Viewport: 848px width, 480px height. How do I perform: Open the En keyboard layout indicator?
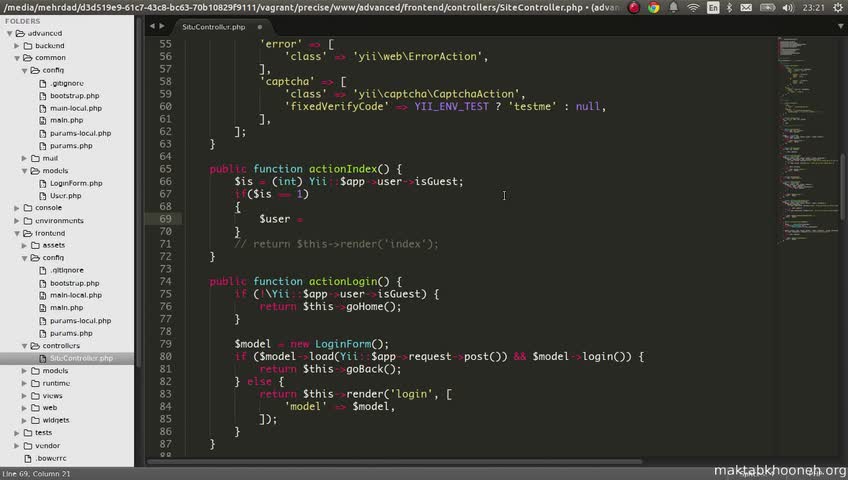tap(713, 8)
